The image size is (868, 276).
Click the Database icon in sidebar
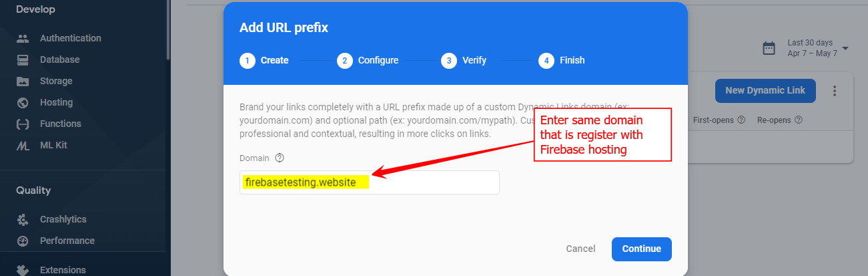23,59
